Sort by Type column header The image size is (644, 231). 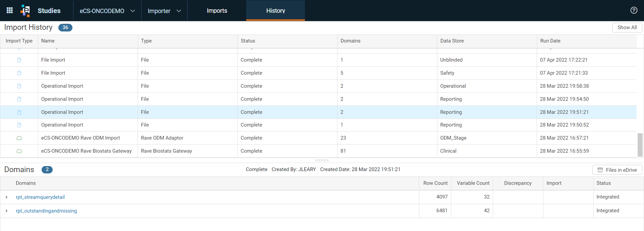click(x=187, y=41)
